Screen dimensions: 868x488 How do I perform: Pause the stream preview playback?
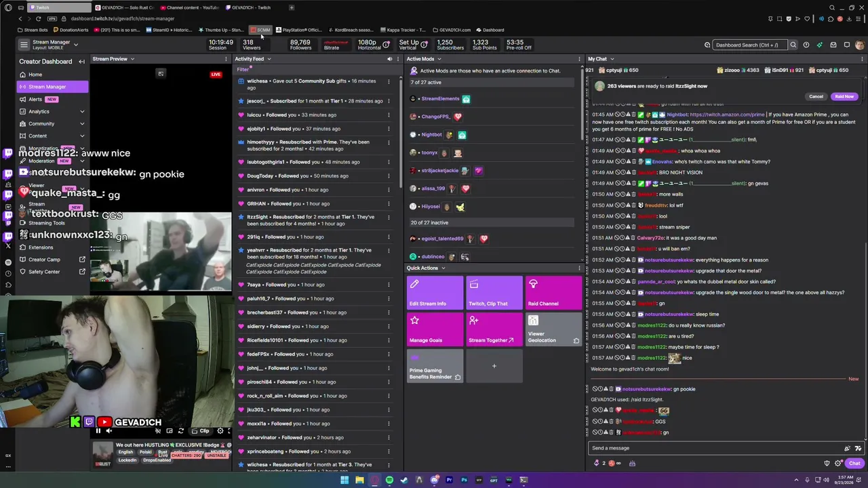pyautogui.click(x=98, y=431)
